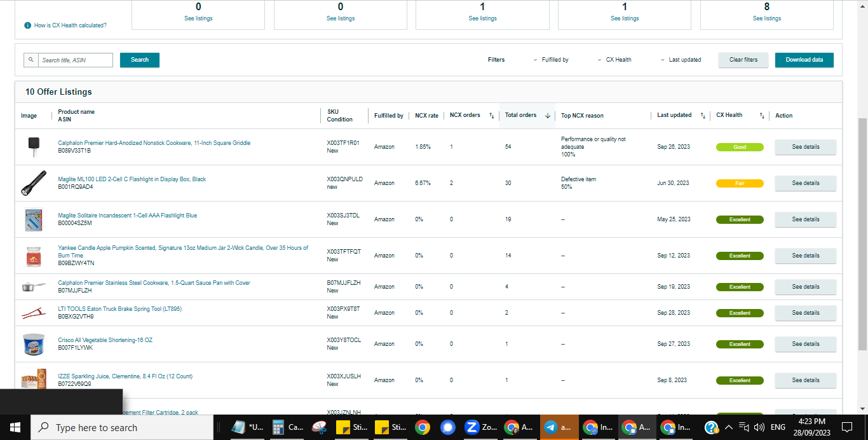Click the Clear filters button
This screenshot has width=868, height=440.
coord(743,60)
